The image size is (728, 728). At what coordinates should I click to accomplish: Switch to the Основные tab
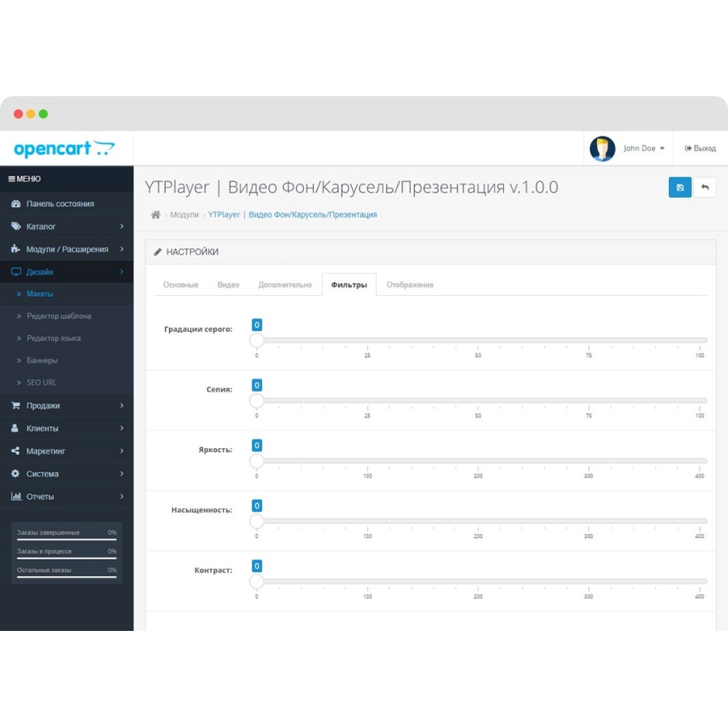point(180,285)
